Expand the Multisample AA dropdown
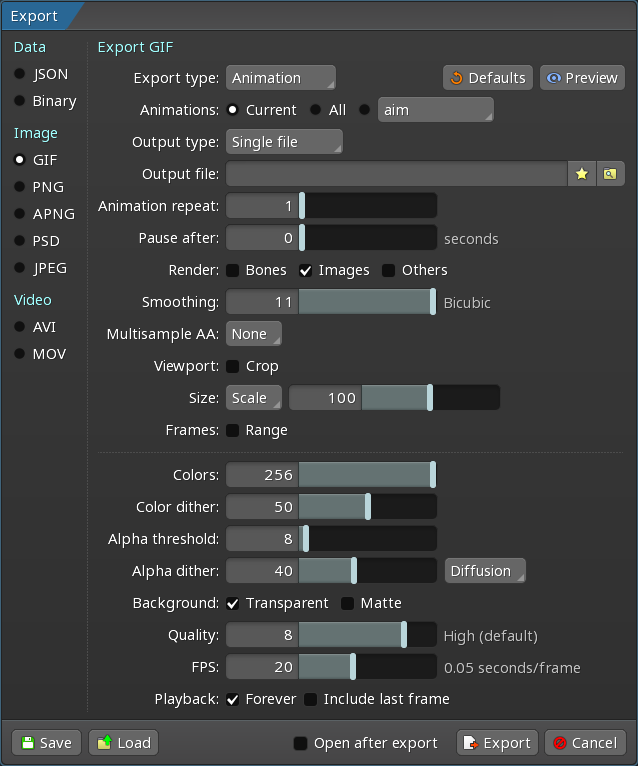 click(x=254, y=334)
